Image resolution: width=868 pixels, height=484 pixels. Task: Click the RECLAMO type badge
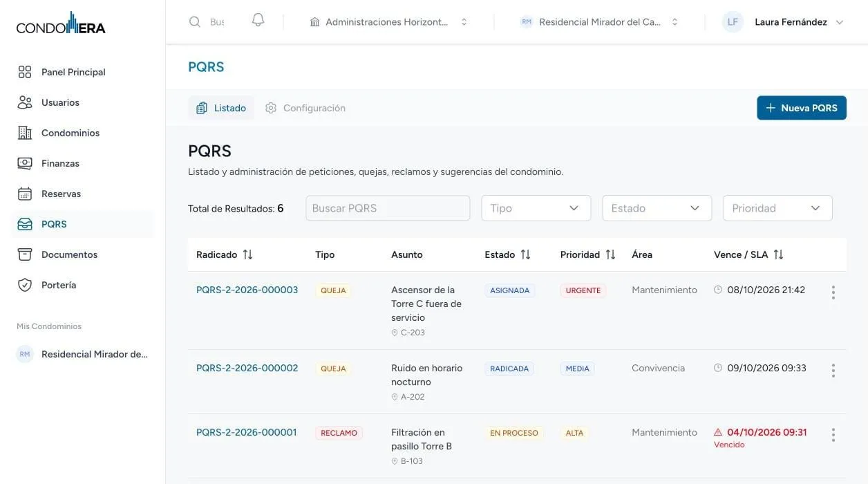[339, 433]
